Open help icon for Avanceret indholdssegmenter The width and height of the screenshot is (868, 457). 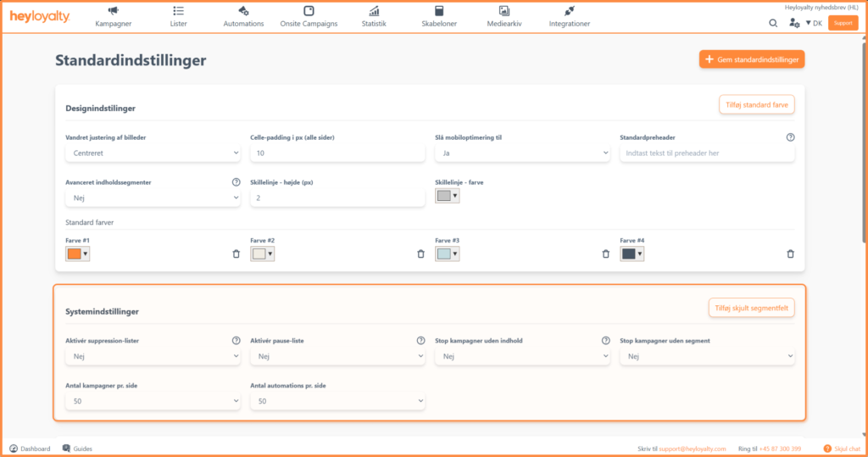236,182
